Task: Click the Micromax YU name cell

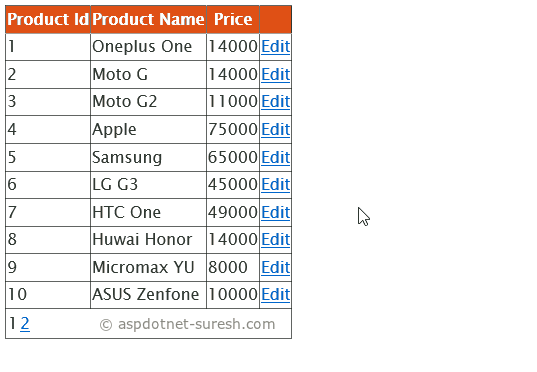Action: (x=148, y=268)
